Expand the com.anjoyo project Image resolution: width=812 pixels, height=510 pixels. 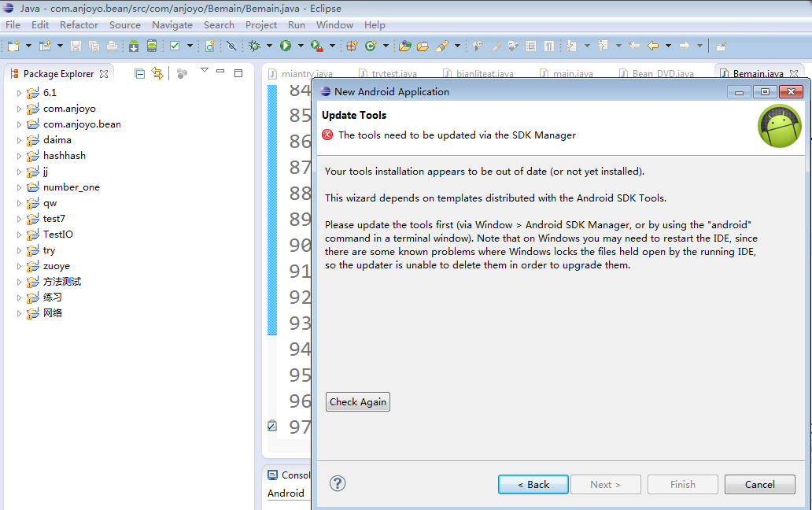click(x=19, y=109)
